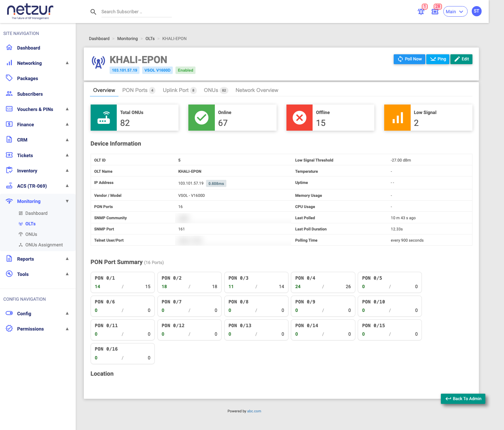Expand the Networking menu arrow

(x=67, y=63)
